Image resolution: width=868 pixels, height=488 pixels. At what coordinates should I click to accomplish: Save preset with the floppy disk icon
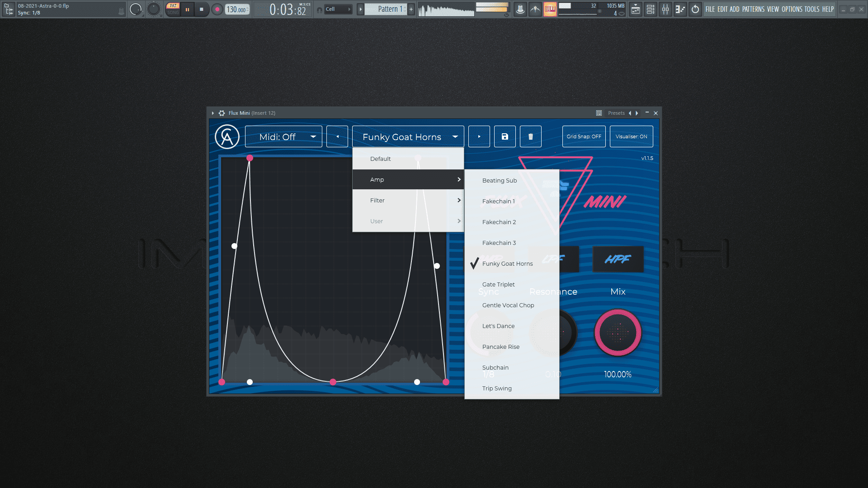tap(505, 136)
